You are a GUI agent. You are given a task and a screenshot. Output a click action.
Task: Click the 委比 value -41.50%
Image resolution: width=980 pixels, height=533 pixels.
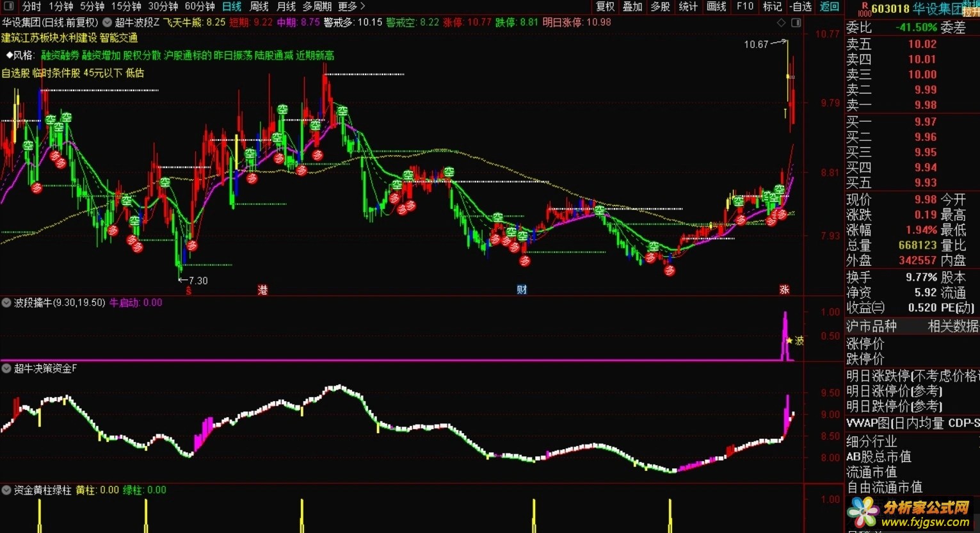[917, 28]
